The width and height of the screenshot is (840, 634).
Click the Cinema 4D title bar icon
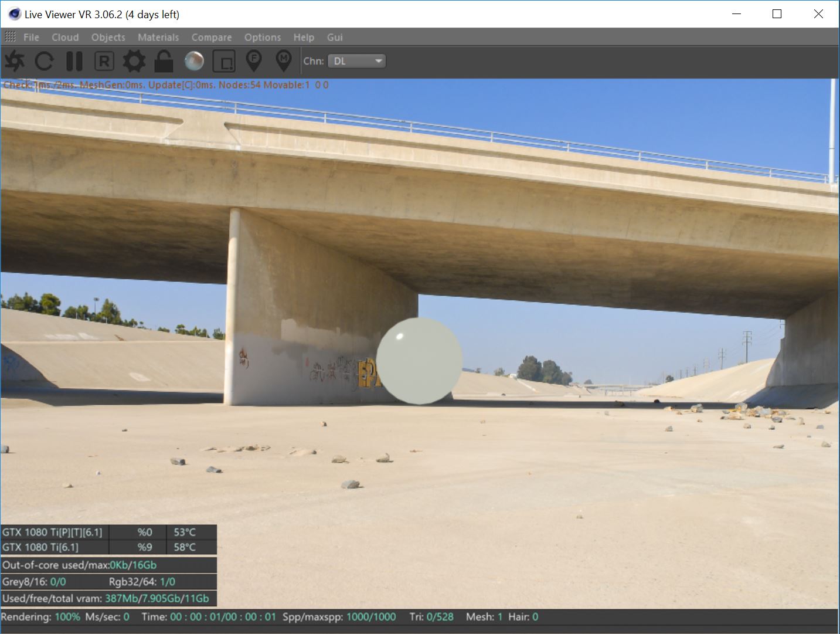click(x=14, y=14)
